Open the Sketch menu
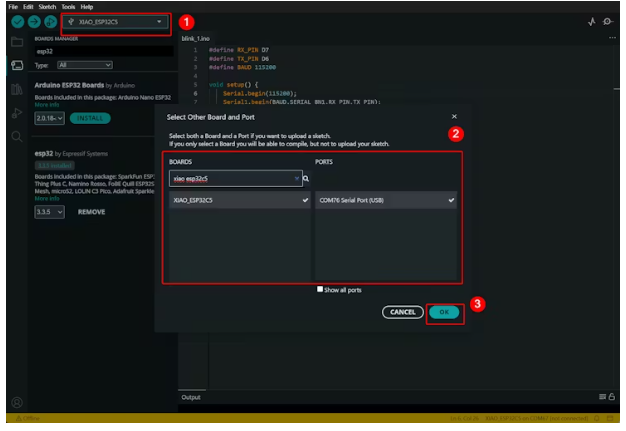 47,6
